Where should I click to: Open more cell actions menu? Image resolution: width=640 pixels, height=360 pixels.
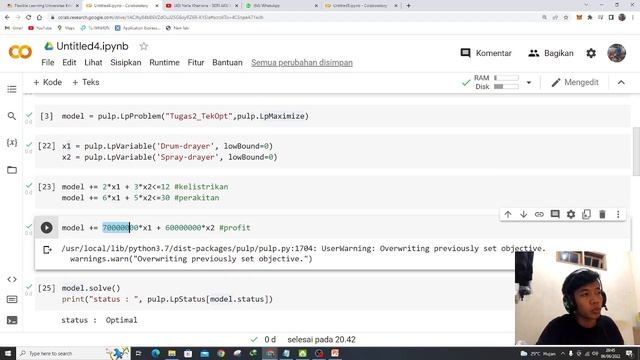[618, 214]
